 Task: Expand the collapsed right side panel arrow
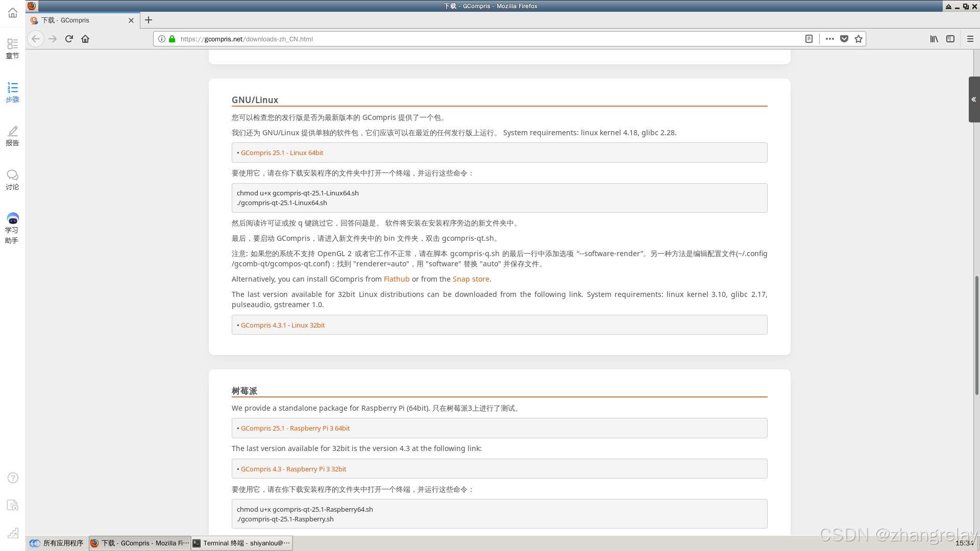coord(974,99)
